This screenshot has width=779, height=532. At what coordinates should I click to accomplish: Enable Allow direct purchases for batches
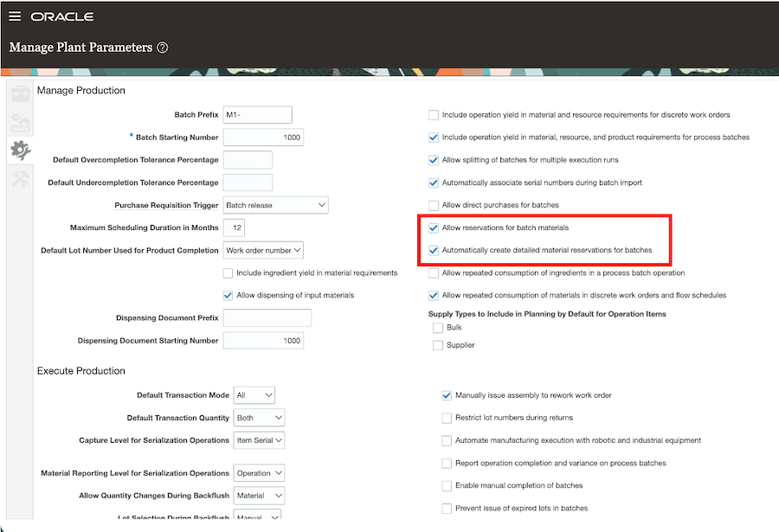coord(434,205)
